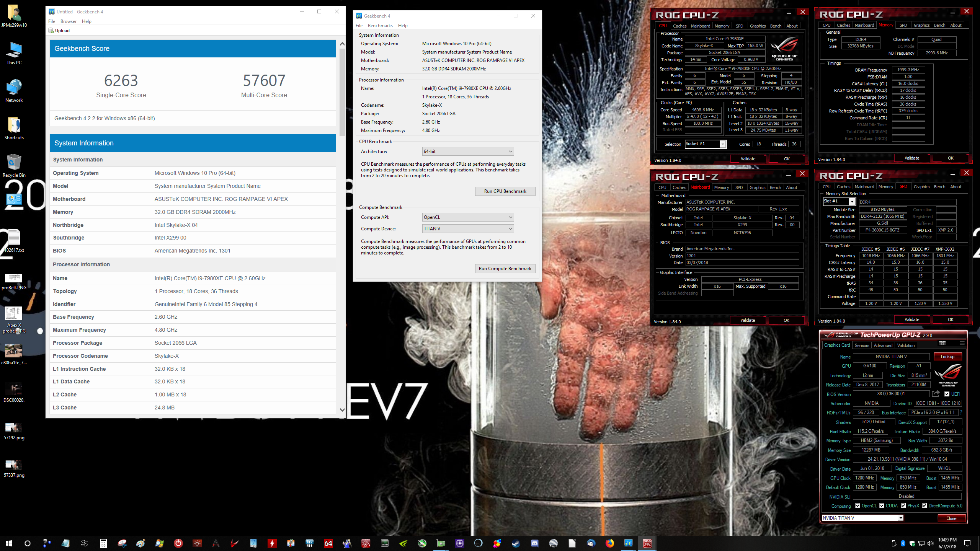Image resolution: width=980 pixels, height=551 pixels.
Task: Open the Firefox taskbar icon
Action: point(609,543)
